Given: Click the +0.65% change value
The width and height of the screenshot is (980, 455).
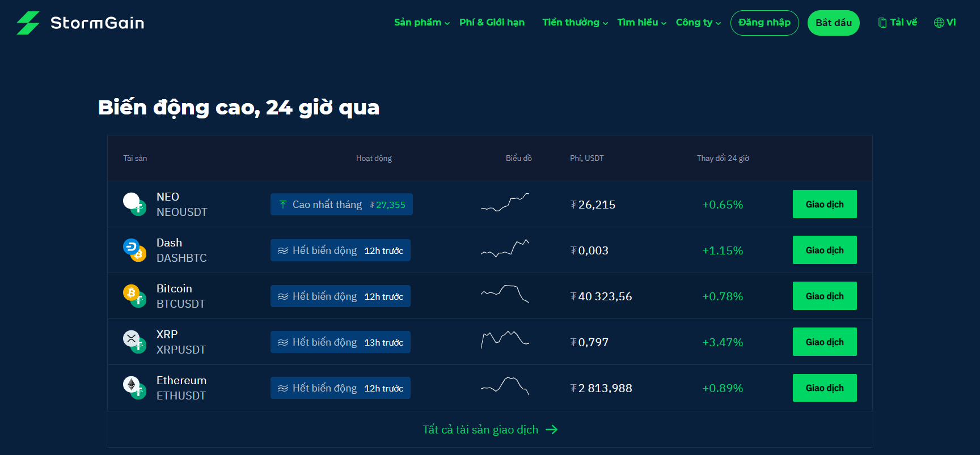Looking at the screenshot, I should [723, 205].
